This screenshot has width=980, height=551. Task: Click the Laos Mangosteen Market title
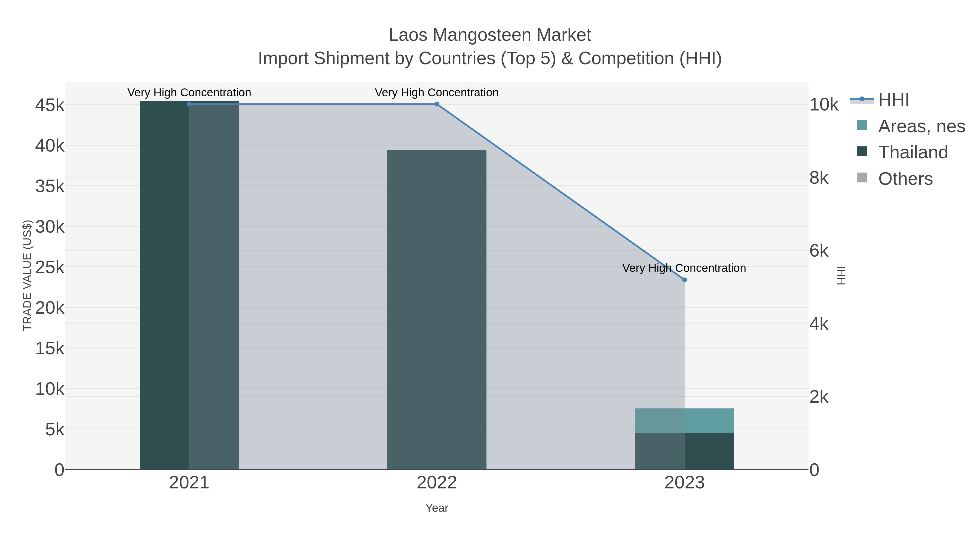tap(490, 35)
